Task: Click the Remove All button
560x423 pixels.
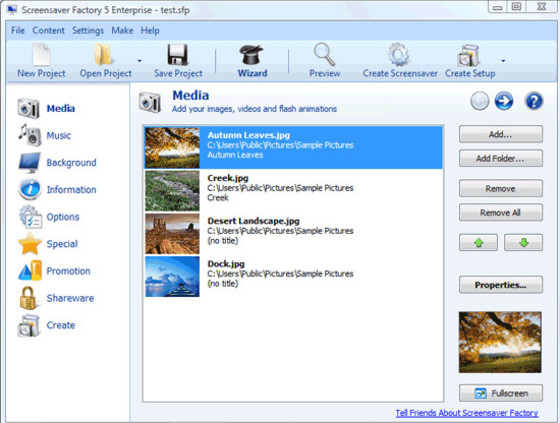Action: click(x=500, y=213)
